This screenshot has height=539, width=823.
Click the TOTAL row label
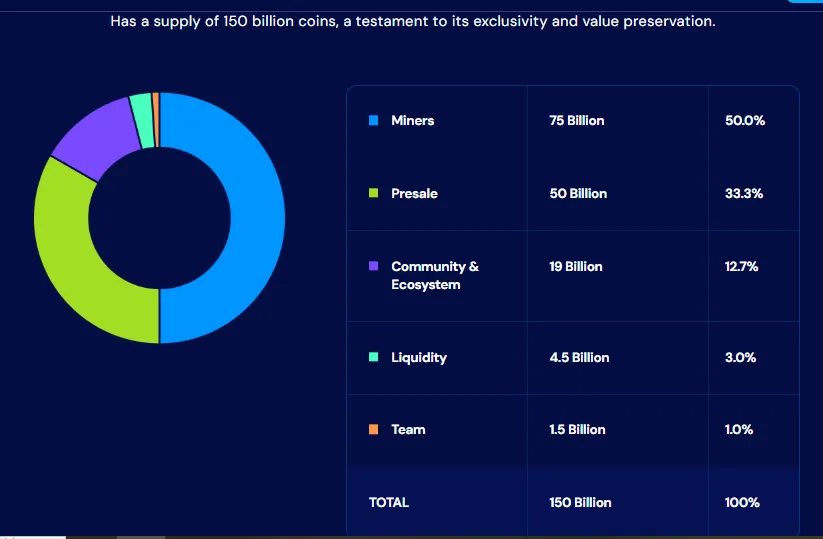(389, 502)
